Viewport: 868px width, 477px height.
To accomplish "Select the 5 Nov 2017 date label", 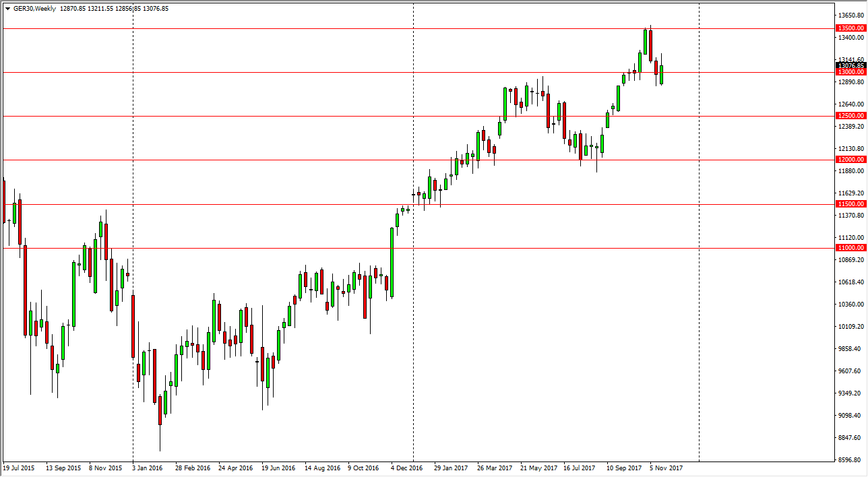I will tap(665, 467).
